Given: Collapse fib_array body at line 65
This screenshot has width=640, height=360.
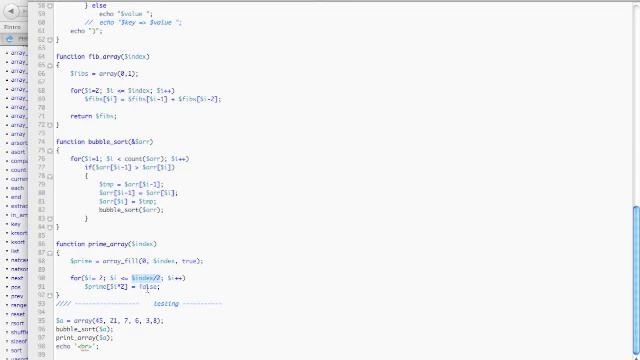Looking at the screenshot, I should 50,65.
